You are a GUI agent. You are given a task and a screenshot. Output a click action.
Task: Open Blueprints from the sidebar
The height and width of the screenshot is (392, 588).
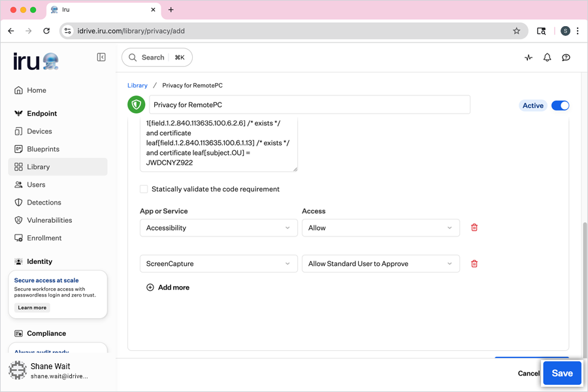tap(43, 149)
